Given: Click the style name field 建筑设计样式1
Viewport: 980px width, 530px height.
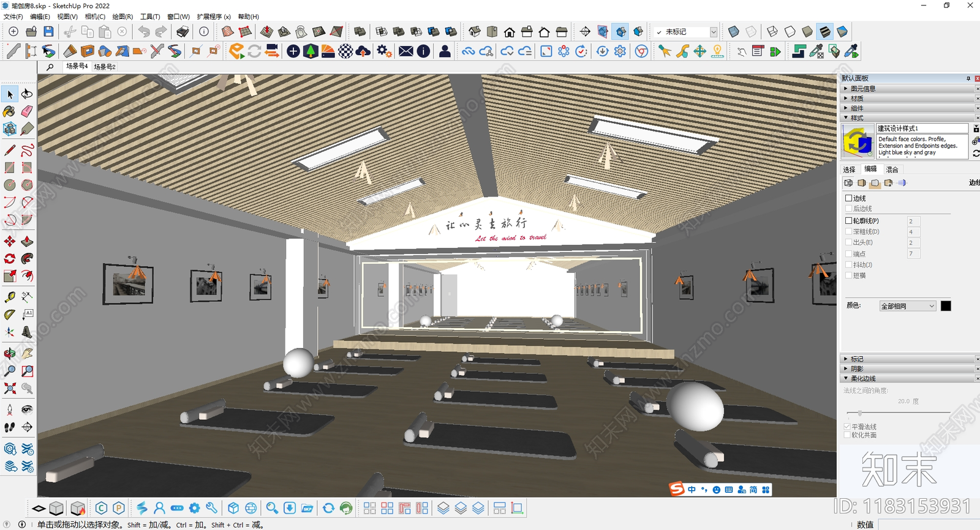Looking at the screenshot, I should click(x=922, y=129).
